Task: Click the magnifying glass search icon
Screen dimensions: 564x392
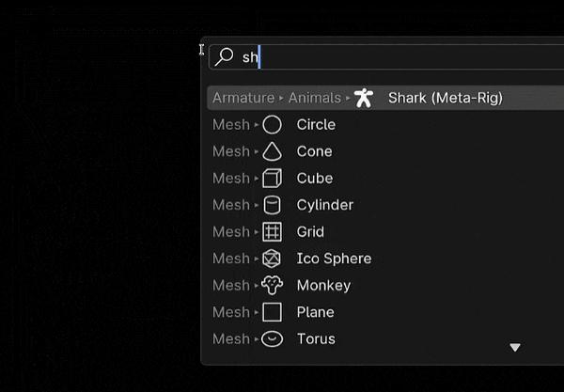Action: coord(225,56)
